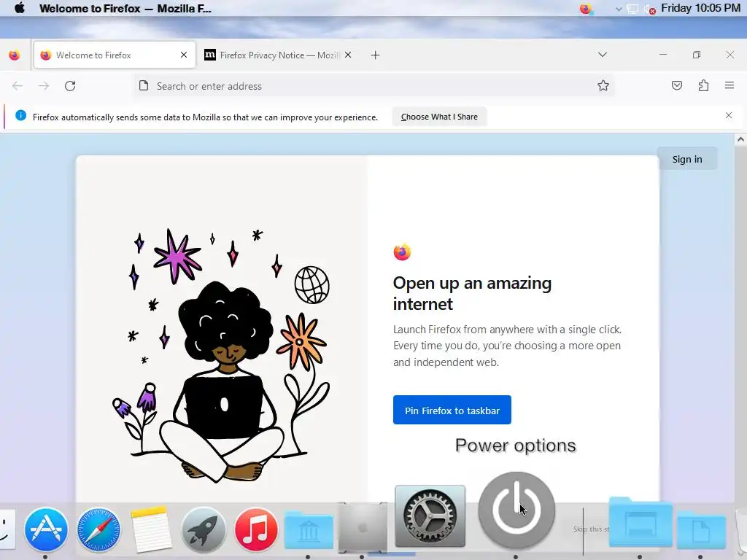This screenshot has width=747, height=560.
Task: Close the Welcome to Firefox tab
Action: 183,55
